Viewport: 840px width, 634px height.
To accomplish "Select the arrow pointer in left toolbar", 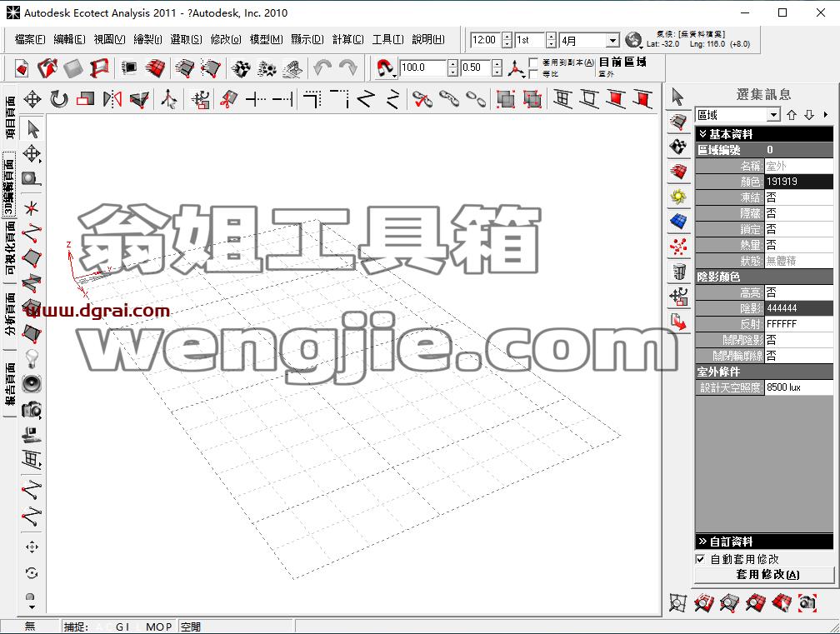I will (x=32, y=129).
